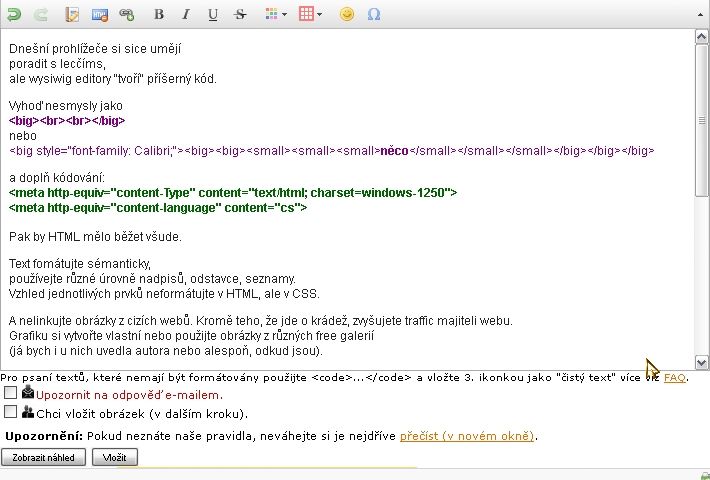The width and height of the screenshot is (710, 480).
Task: Click the line 'poradit s lecčíms,'
Action: 58,64
